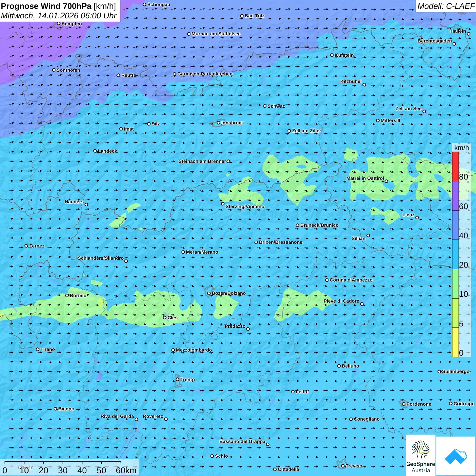Image resolution: width=476 pixels, height=476 pixels.
Task: Select the Murnau am Staffelsee label
Action: [216, 34]
